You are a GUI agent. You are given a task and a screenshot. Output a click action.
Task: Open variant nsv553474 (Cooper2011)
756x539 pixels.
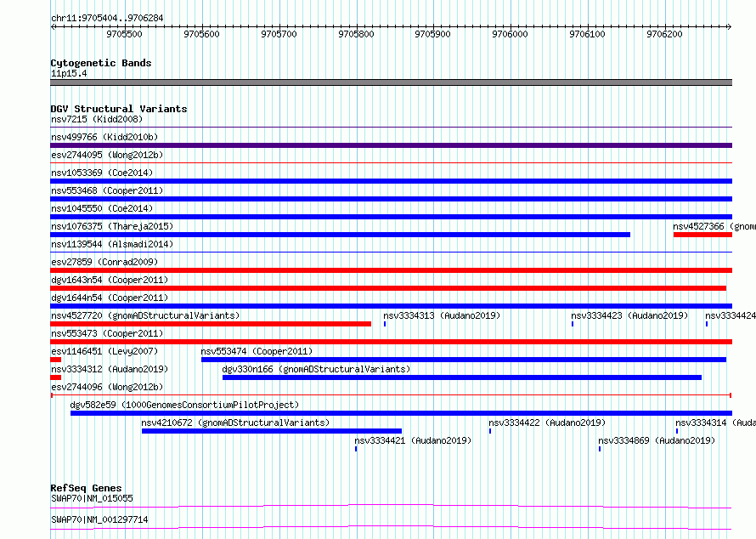[x=257, y=351]
